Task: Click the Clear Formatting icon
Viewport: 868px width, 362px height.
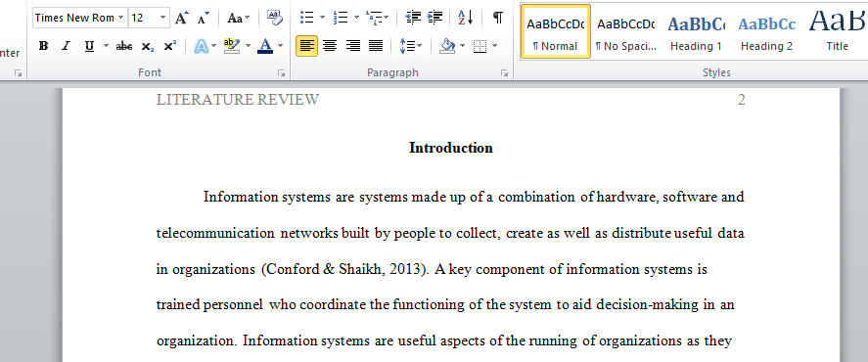Action: click(x=274, y=18)
